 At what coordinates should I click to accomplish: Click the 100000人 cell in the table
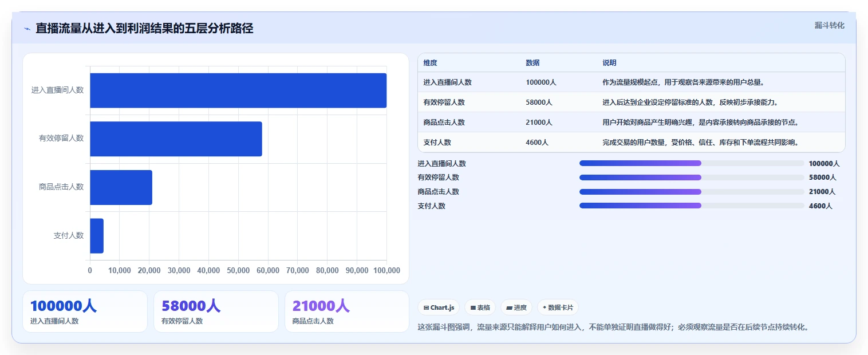(541, 82)
